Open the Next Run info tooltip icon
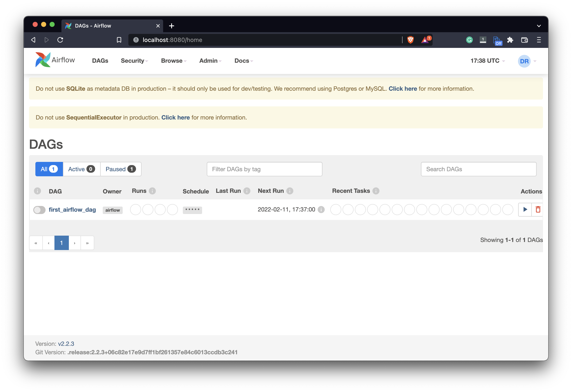 click(290, 191)
